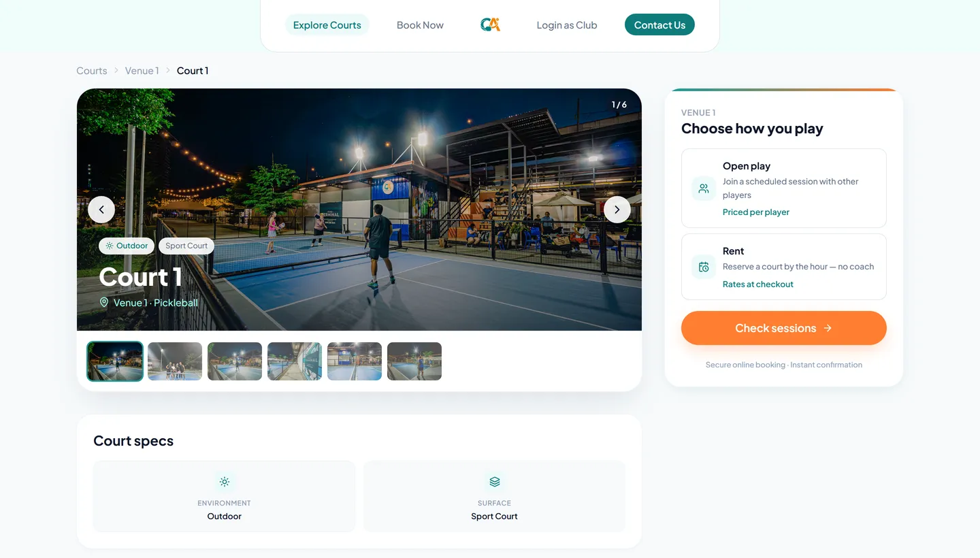
Task: Select the first gallery thumbnail
Action: pyautogui.click(x=115, y=361)
